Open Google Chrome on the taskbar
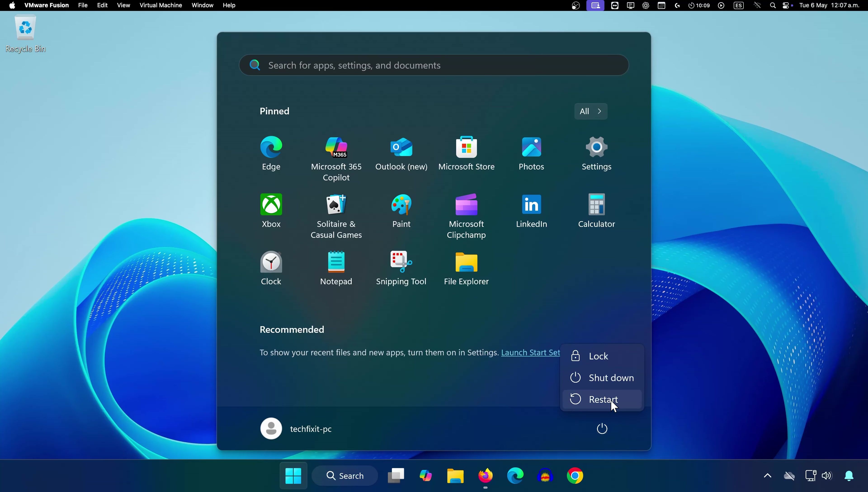The height and width of the screenshot is (492, 868). pos(575,476)
